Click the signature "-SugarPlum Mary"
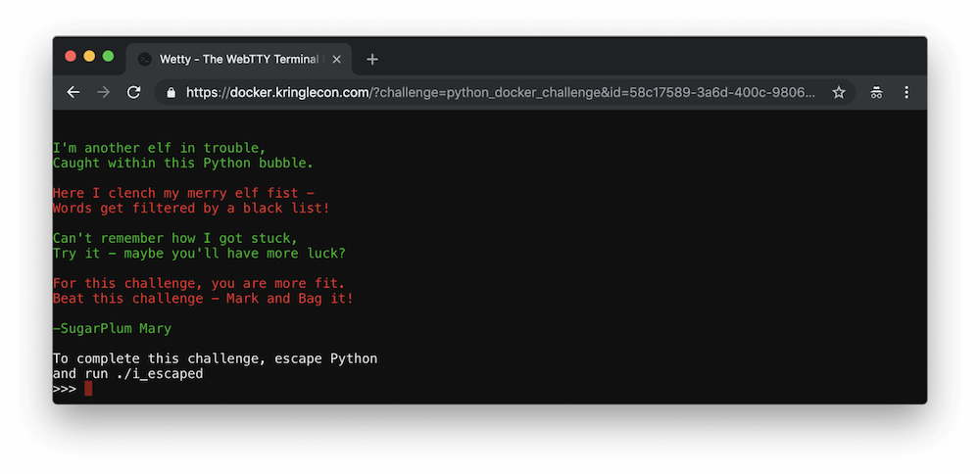The width and height of the screenshot is (980, 474). (x=112, y=328)
